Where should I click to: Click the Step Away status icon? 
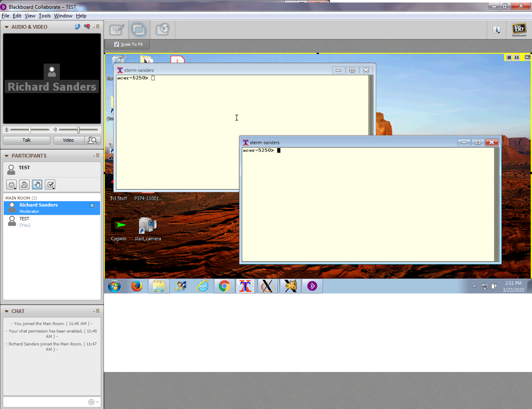coord(25,185)
